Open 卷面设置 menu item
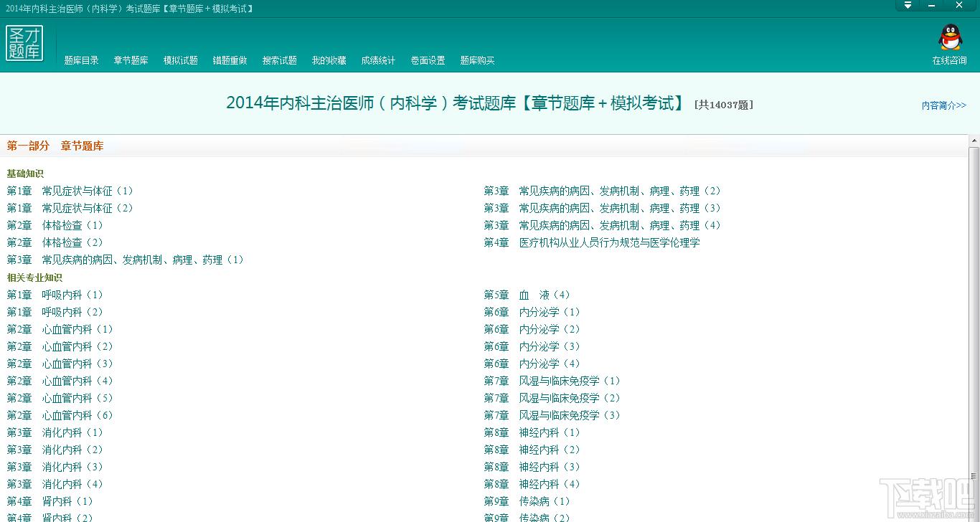The image size is (980, 522). [x=428, y=60]
